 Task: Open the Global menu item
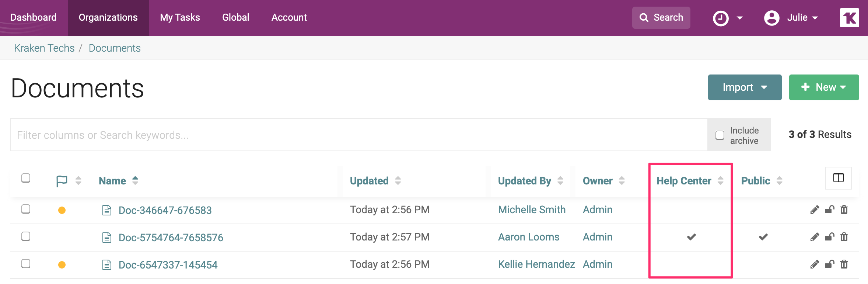pyautogui.click(x=236, y=18)
